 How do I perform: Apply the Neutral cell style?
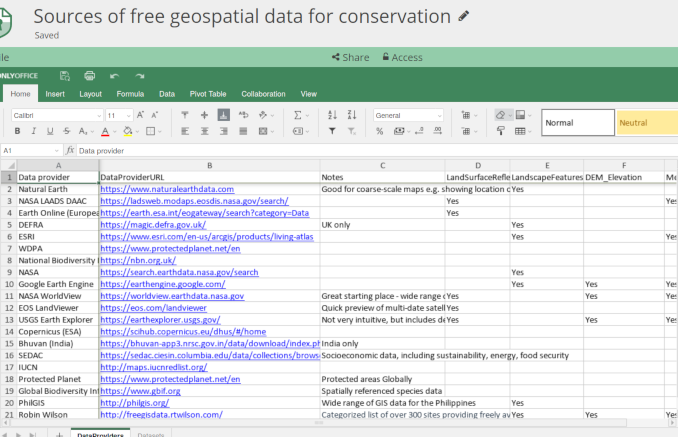point(647,123)
